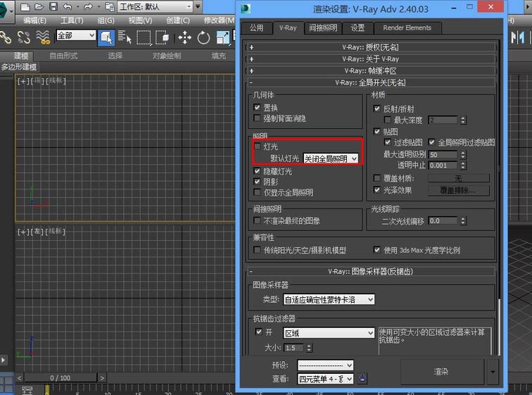The height and width of the screenshot is (395, 532).
Task: Click the 二次光线偏移 spinner arrows
Action: click(x=463, y=221)
